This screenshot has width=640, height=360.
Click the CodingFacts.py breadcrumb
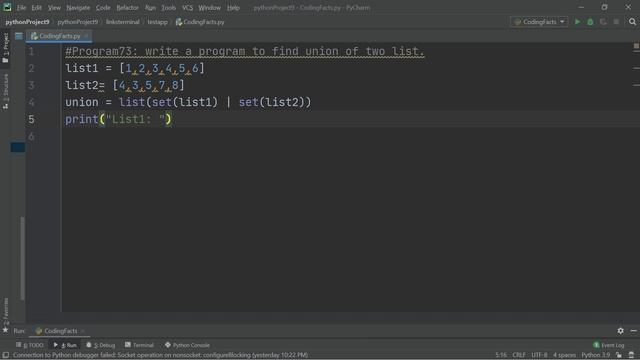200,22
